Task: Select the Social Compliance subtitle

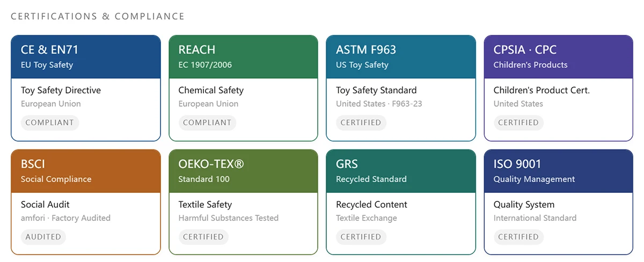Action: (x=56, y=179)
